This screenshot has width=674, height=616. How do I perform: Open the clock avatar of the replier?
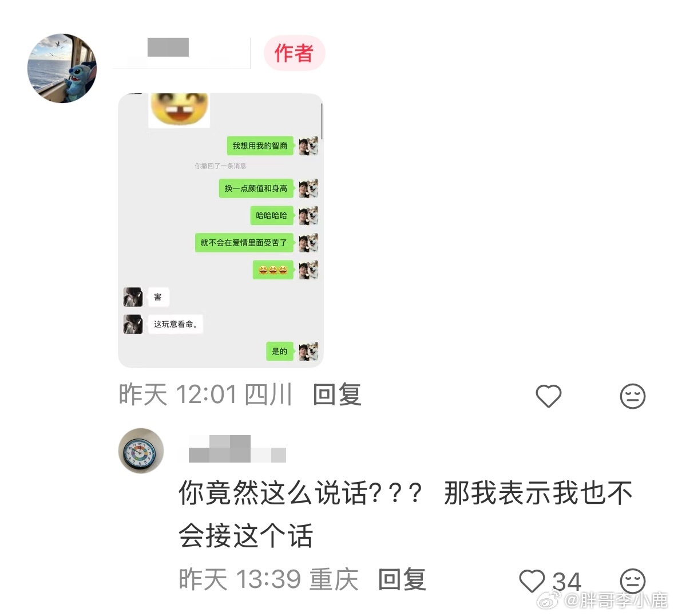141,451
